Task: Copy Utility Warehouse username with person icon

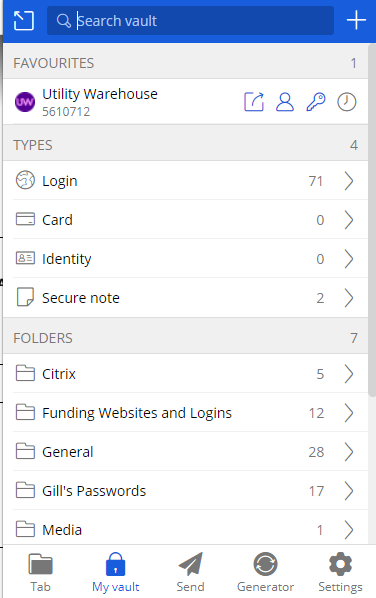Action: [x=285, y=102]
